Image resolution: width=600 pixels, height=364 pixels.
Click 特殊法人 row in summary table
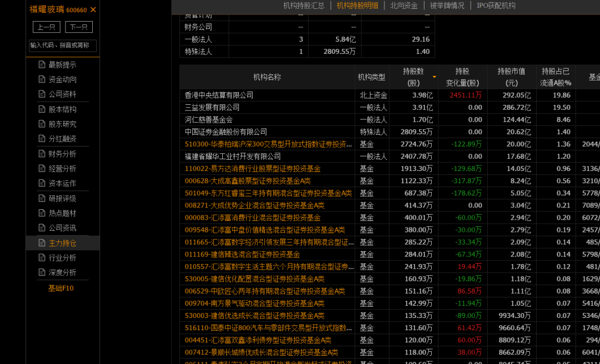(307, 52)
